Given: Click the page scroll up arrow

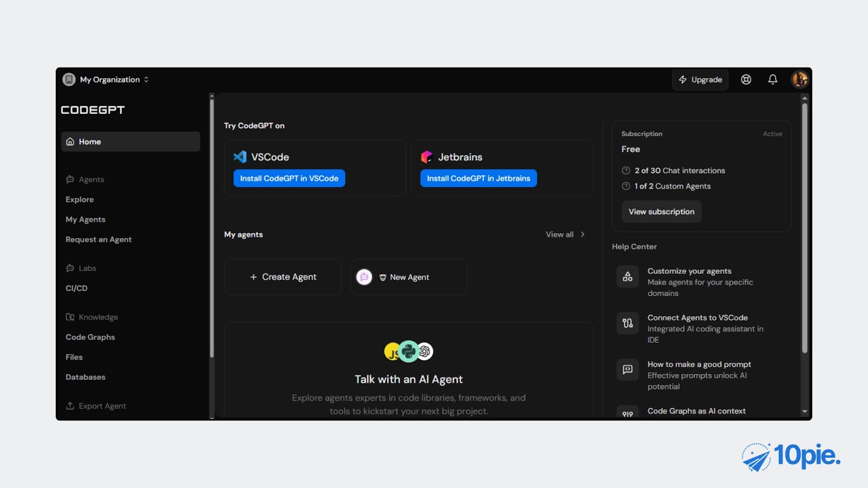Looking at the screenshot, I should [805, 98].
